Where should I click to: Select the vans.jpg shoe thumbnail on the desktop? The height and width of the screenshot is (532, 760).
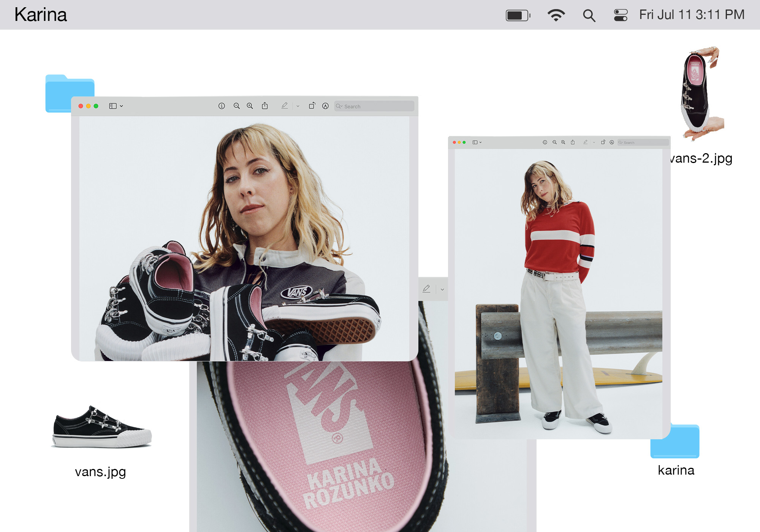[x=101, y=427]
